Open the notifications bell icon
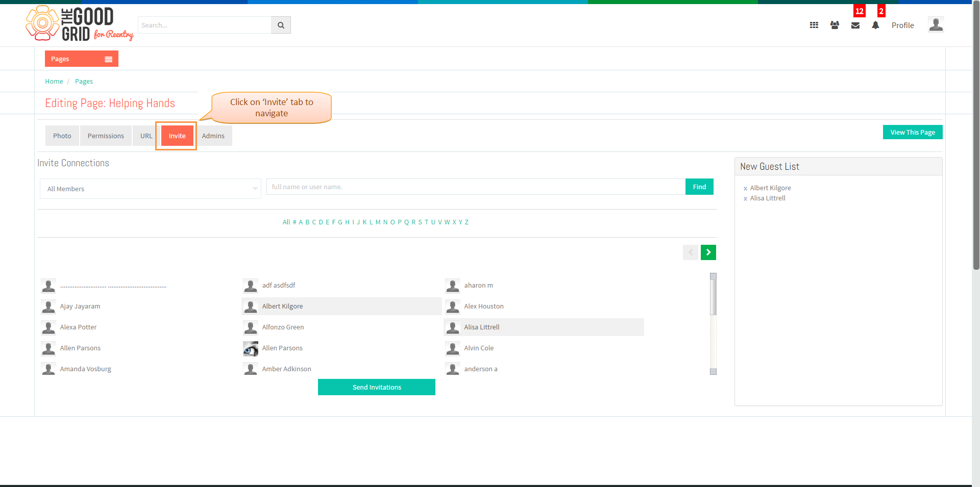980x487 pixels. click(875, 25)
